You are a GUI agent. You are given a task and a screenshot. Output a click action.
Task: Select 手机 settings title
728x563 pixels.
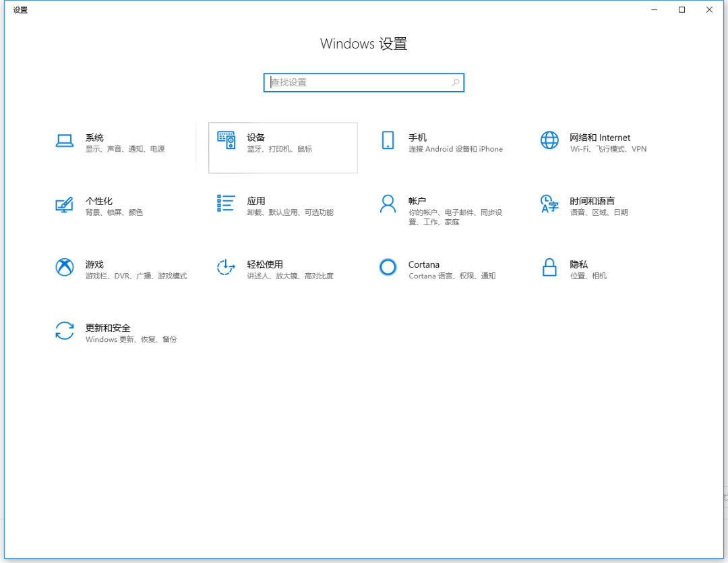(x=417, y=138)
